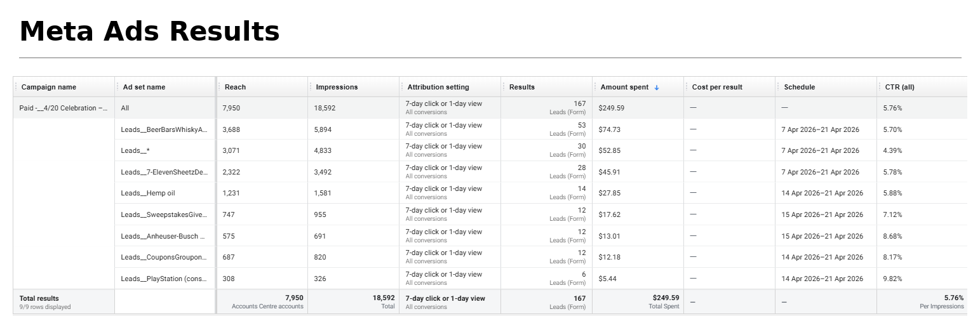Click reach value 1,231
This screenshot has height=316, width=980.
231,193
